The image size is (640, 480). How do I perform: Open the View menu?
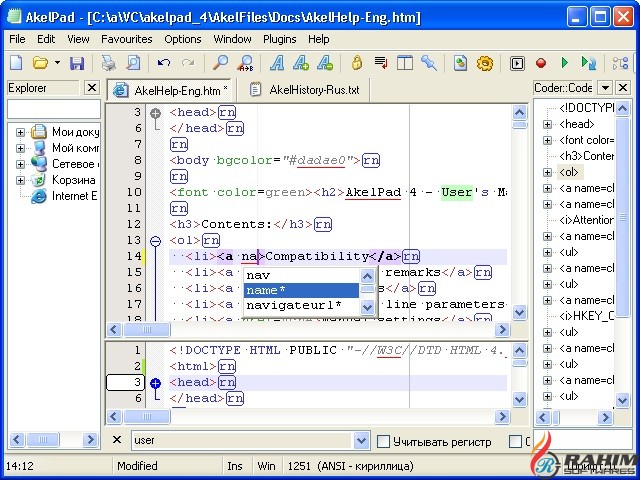(78, 39)
